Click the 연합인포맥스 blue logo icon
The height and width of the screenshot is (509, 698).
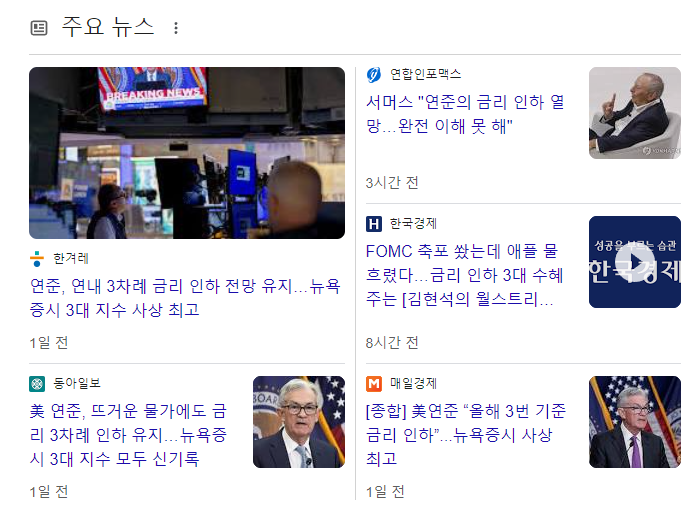373,74
